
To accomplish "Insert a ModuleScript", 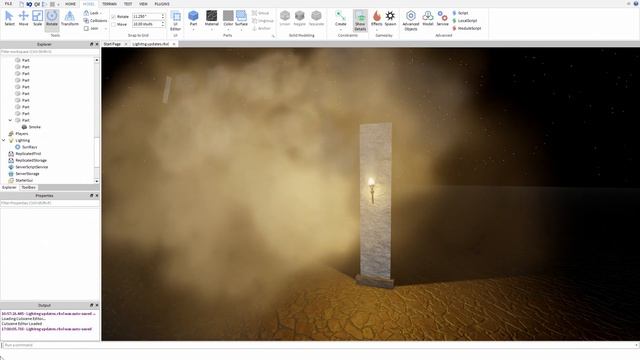I will coord(467,28).
